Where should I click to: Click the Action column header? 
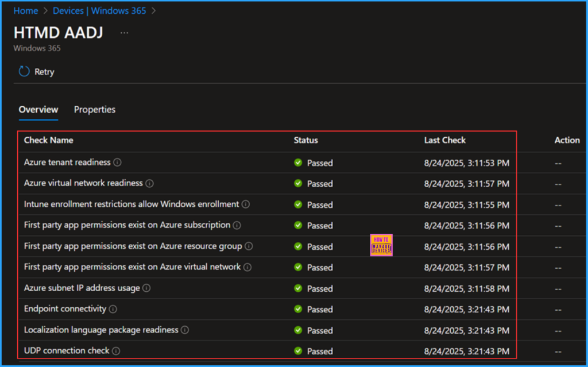[567, 140]
